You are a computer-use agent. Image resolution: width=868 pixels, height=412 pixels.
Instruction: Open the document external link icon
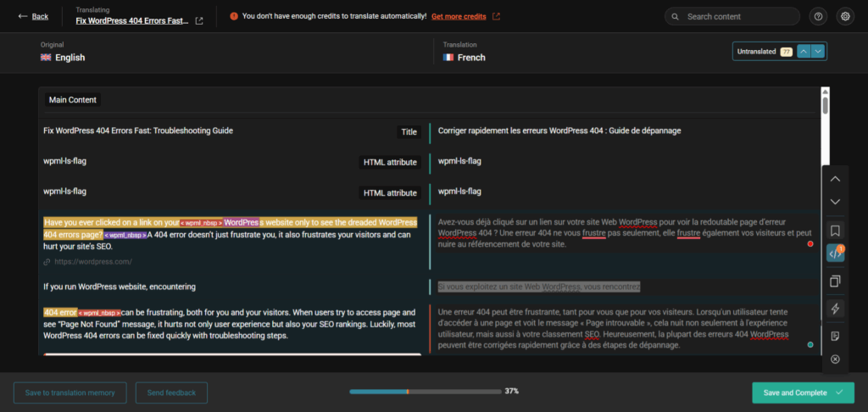(199, 21)
